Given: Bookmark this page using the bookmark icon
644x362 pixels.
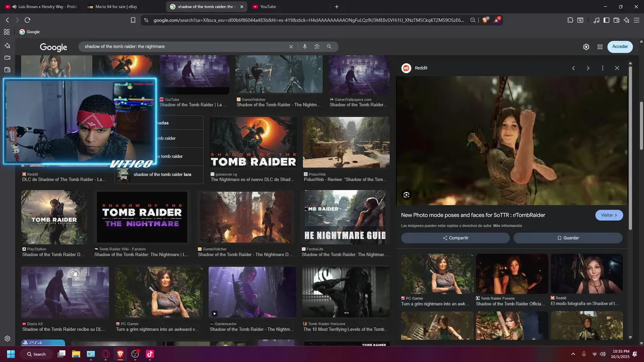Looking at the screenshot, I should pyautogui.click(x=133, y=20).
